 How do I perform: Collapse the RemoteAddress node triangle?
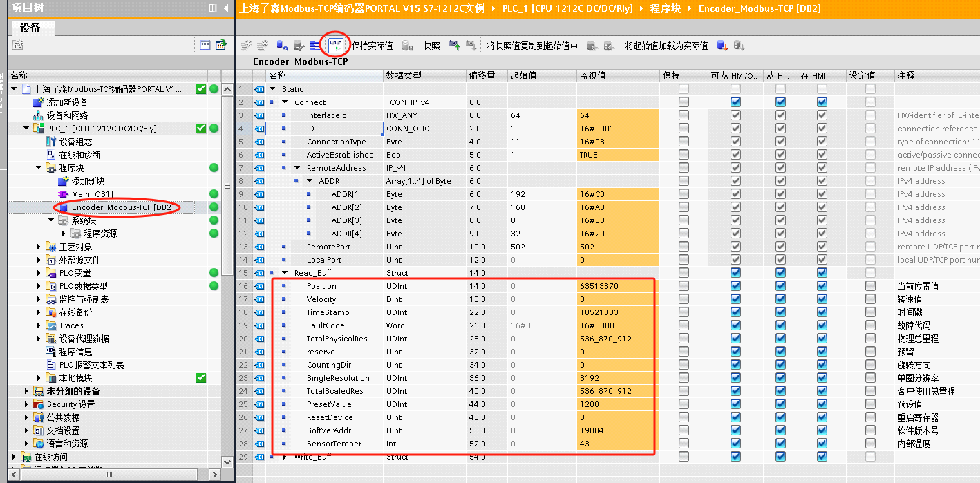297,168
